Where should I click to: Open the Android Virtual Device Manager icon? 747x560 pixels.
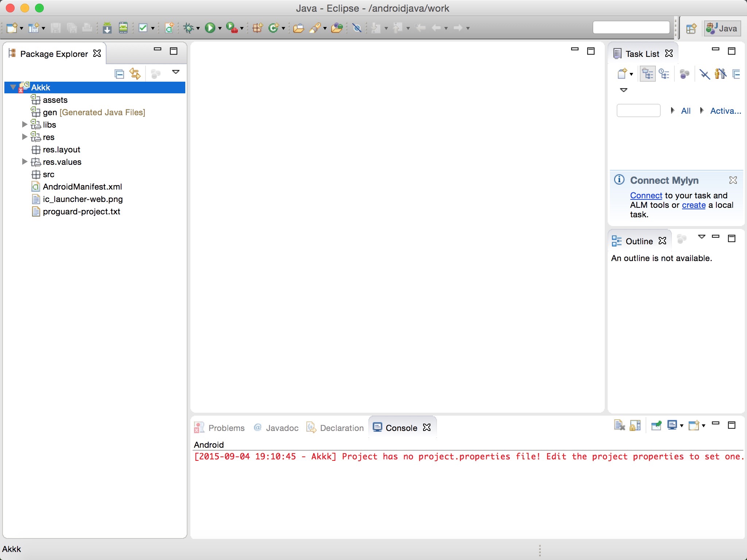tap(123, 28)
